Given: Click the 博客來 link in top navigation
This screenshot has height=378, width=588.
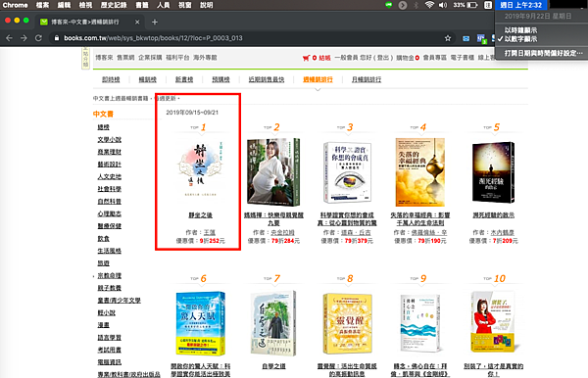Looking at the screenshot, I should [x=104, y=58].
